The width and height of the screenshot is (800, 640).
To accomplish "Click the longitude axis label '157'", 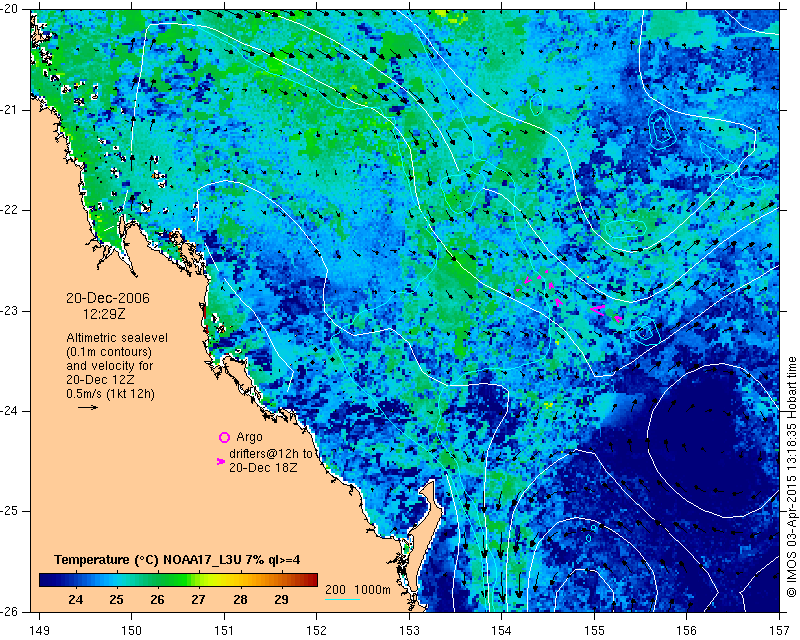I will (780, 631).
